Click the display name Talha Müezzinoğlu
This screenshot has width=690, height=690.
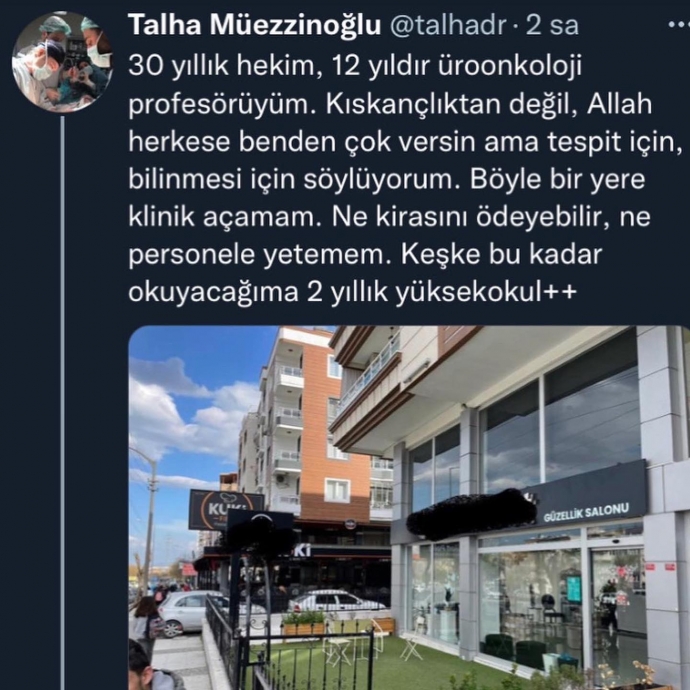tap(254, 25)
